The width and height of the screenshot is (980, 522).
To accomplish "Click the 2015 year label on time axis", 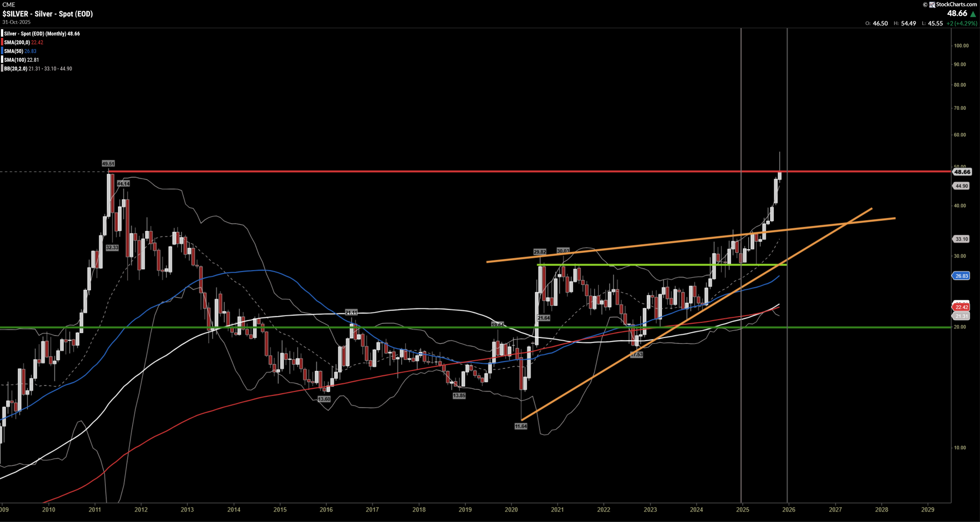I will [280, 509].
